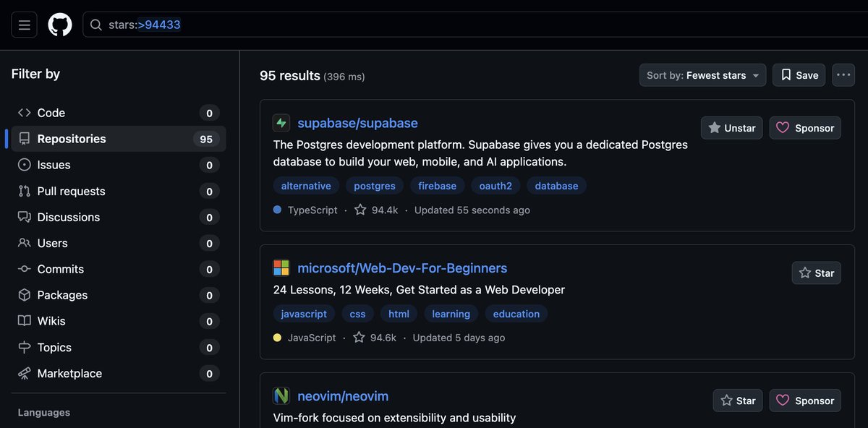The image size is (868, 428).
Task: View supabase 94.4k stargazers
Action: (376, 210)
